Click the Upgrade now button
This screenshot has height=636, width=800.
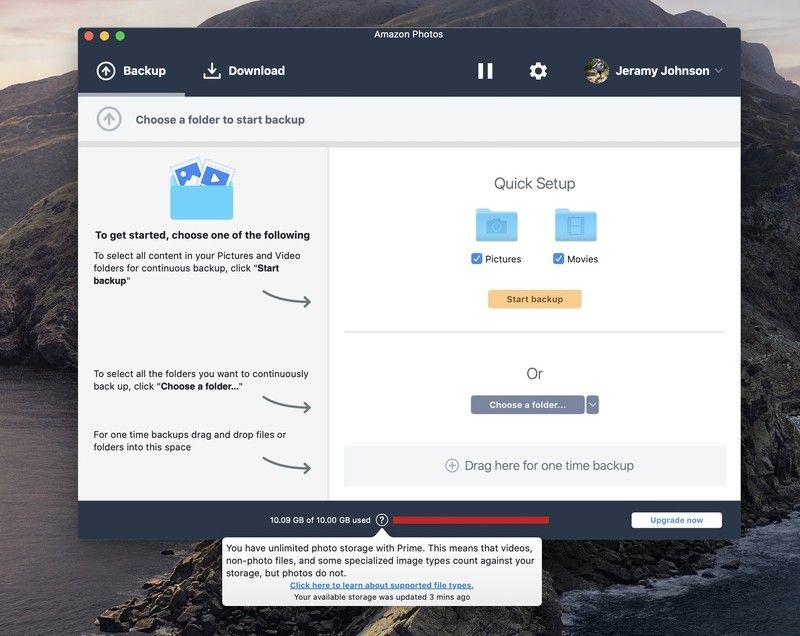(677, 520)
